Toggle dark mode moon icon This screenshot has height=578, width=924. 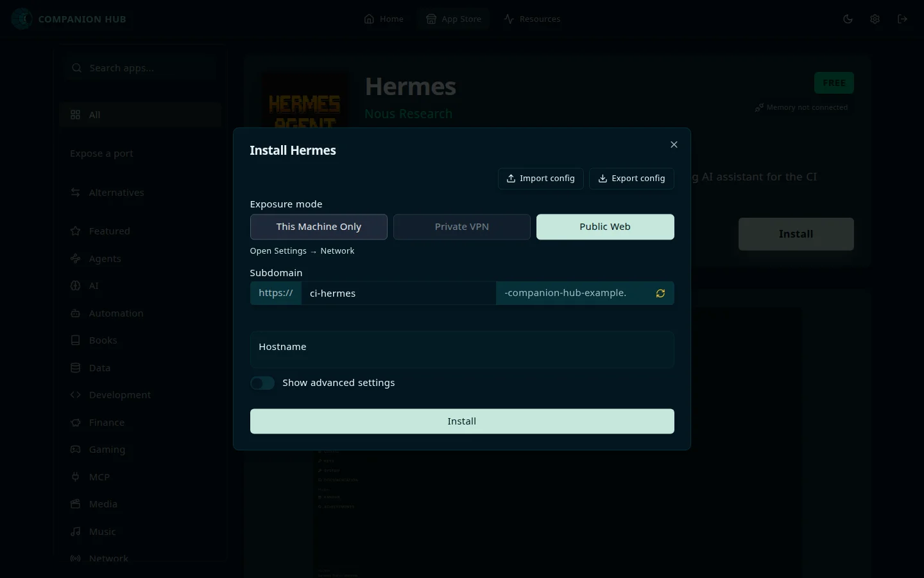(848, 19)
